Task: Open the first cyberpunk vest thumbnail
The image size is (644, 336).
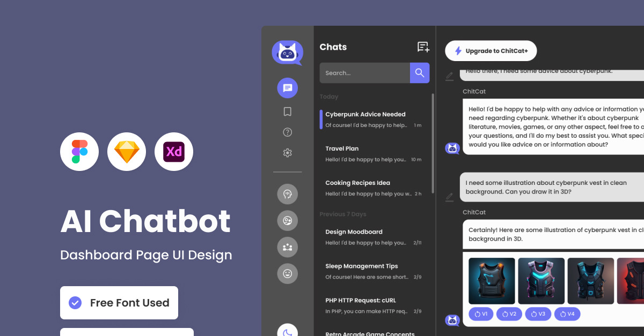Action: pos(492,281)
